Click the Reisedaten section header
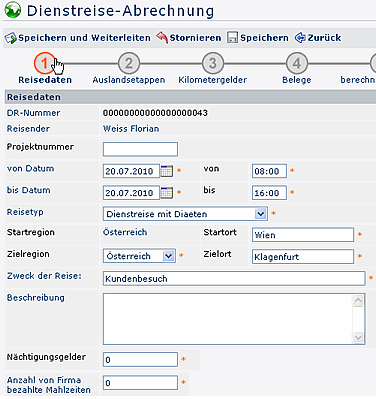The height and width of the screenshot is (399, 376). pyautogui.click(x=190, y=97)
